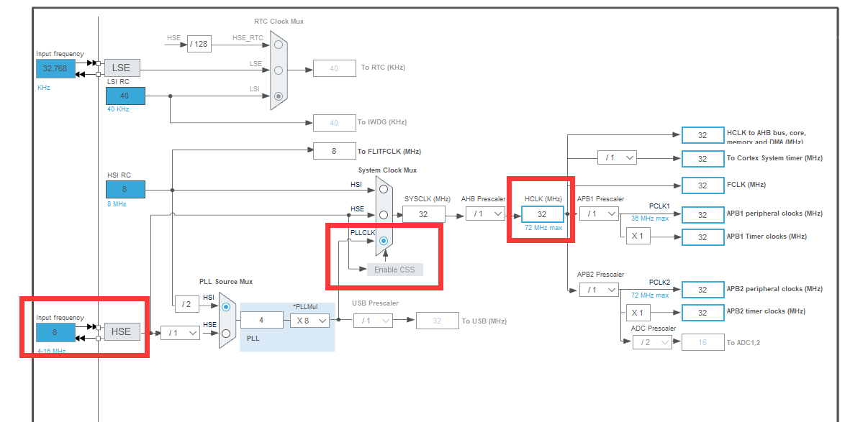Image resolution: width=868 pixels, height=422 pixels.
Task: Edit the HSE input frequency 8 field
Action: pos(55,332)
